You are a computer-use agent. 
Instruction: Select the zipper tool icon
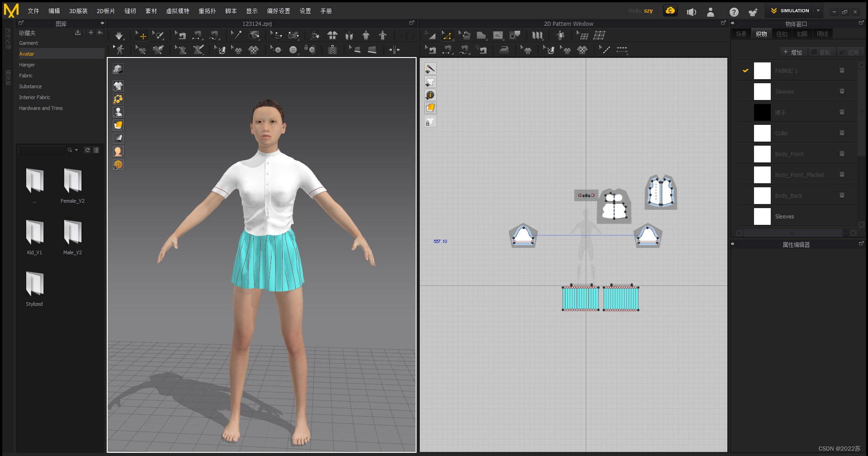332,50
